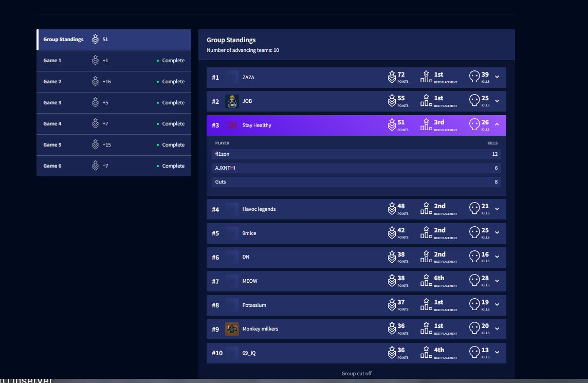Open the Game 6 tab
Screen dimensions: 588x383
114,166
